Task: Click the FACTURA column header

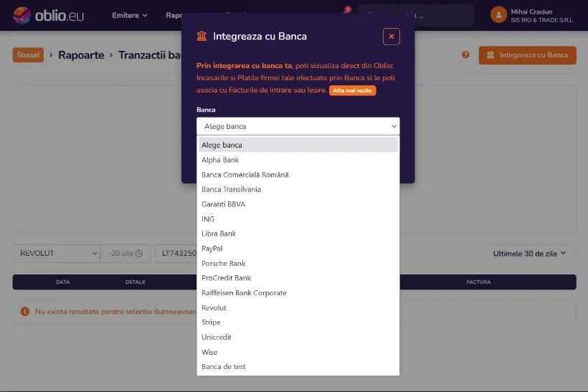Action: click(478, 282)
